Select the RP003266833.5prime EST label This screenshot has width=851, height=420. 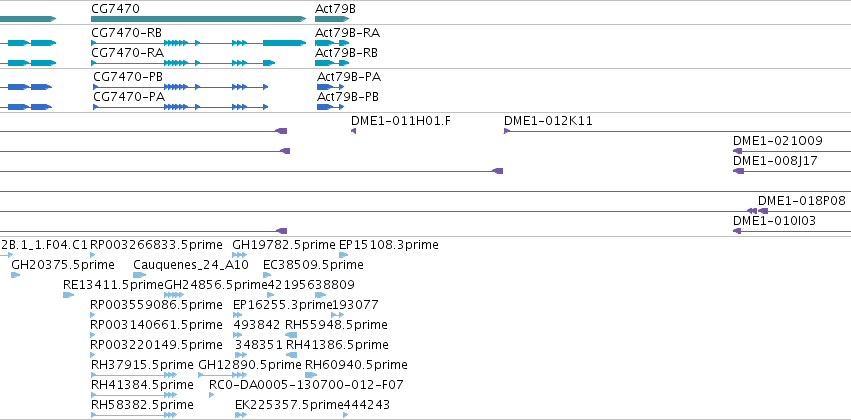click(156, 245)
